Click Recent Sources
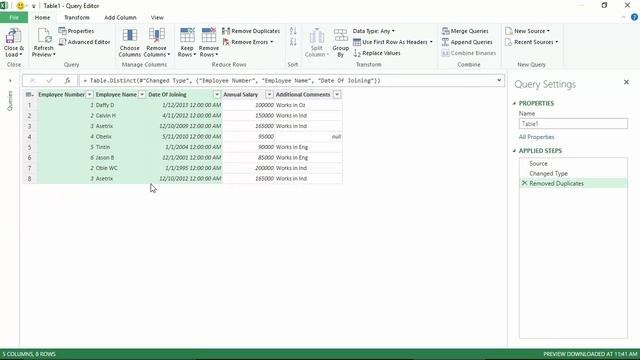This screenshot has height=360, width=640. [x=531, y=42]
